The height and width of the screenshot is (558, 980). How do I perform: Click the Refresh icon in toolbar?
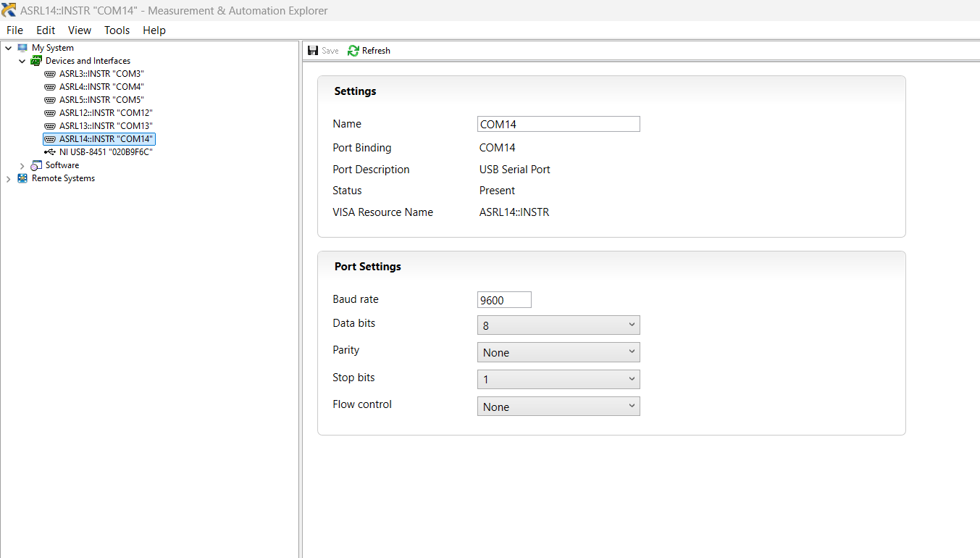[x=353, y=51]
